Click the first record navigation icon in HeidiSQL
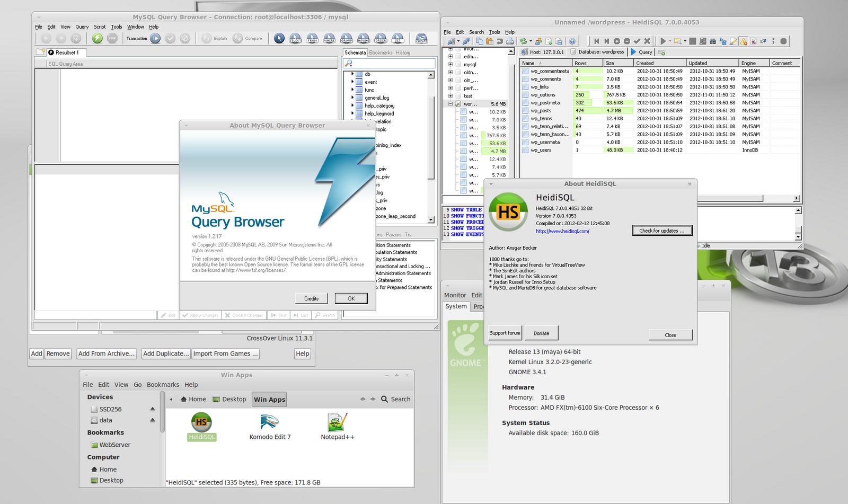Screen dimensions: 848x504 click(597, 41)
